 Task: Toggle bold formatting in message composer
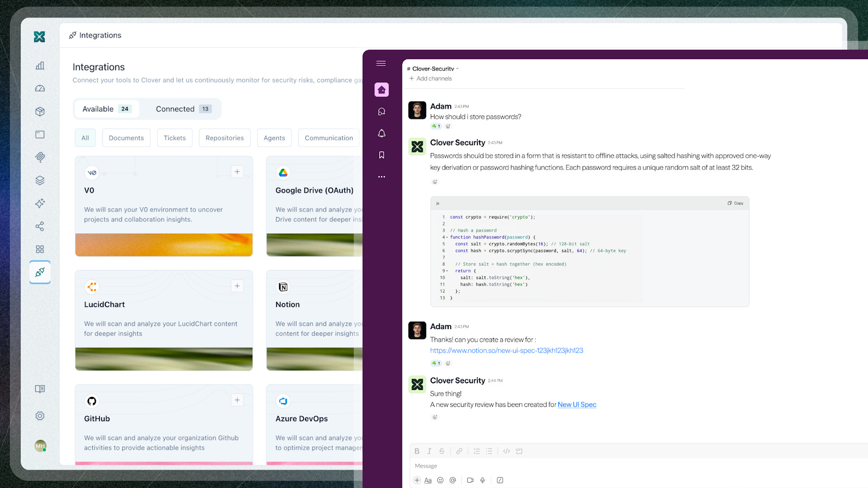pyautogui.click(x=417, y=451)
